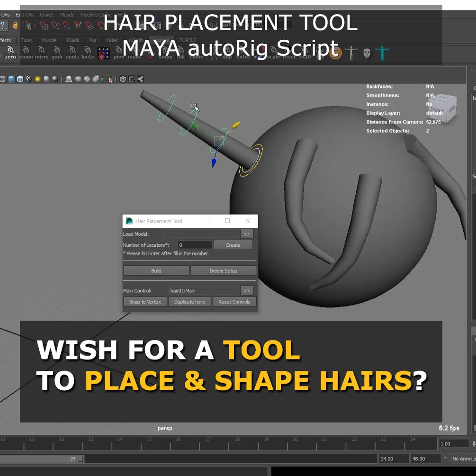Image resolution: width=476 pixels, height=476 pixels.
Task: Enable snap to points magnet icon
Action: click(x=66, y=26)
